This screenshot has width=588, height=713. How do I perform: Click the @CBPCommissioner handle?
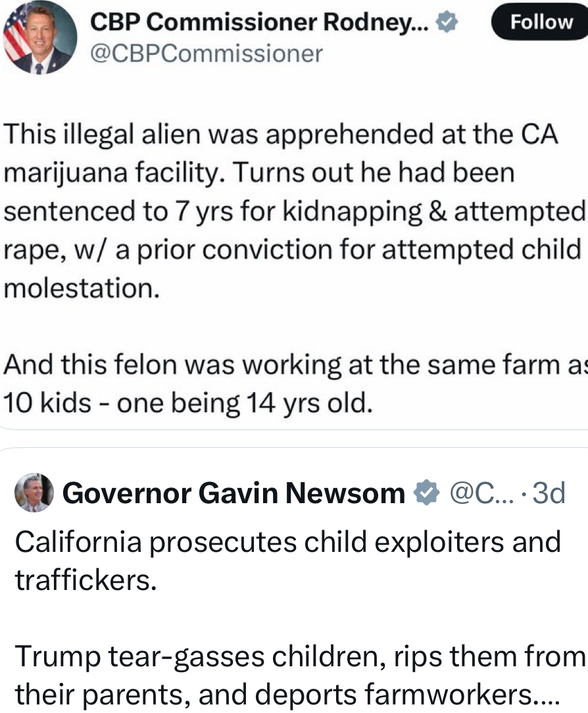coord(206,53)
